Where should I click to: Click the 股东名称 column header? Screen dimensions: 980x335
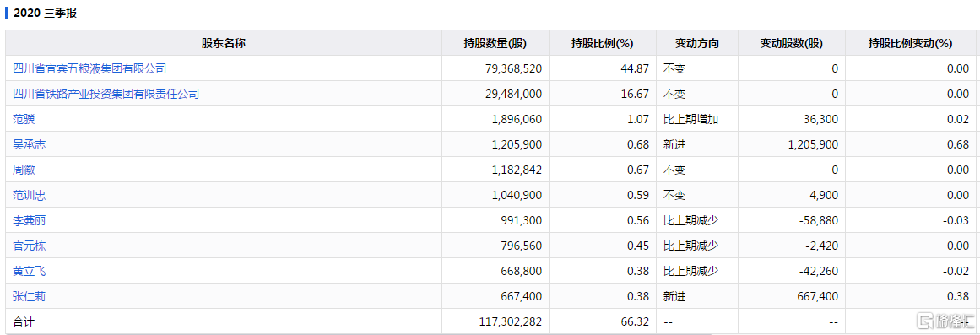point(223,43)
